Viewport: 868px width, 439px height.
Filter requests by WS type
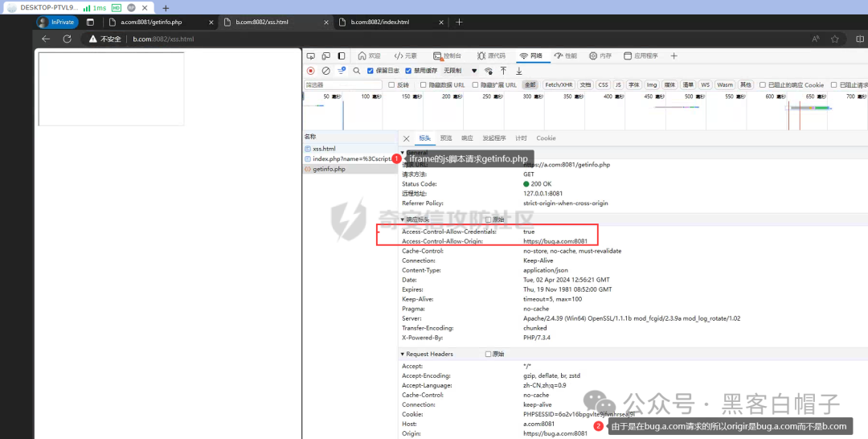(705, 85)
